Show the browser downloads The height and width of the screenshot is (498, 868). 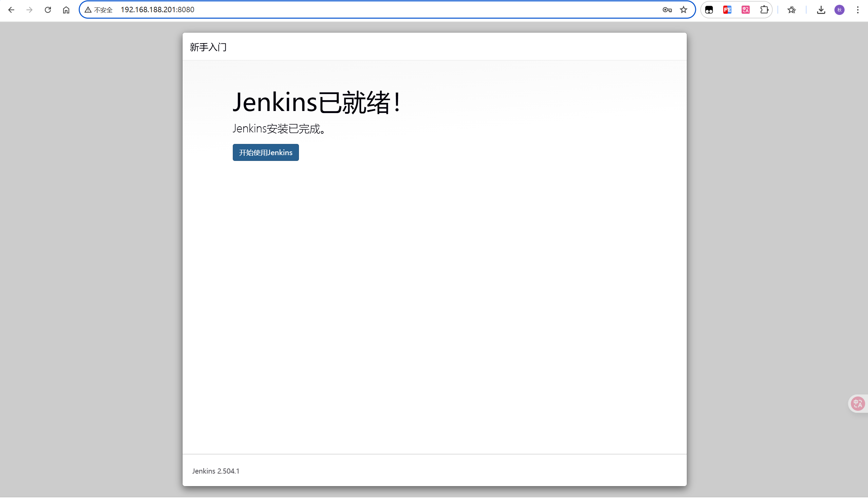tap(821, 10)
